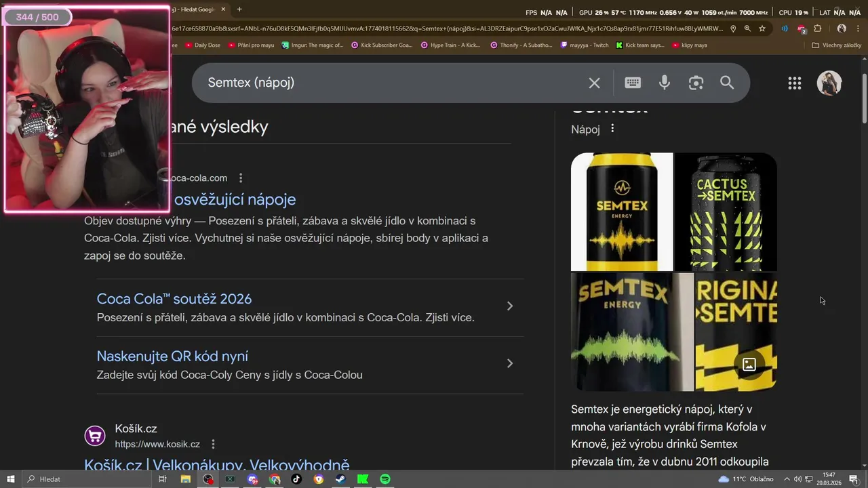868x488 pixels.
Task: Open the taskbar clock showing 15:47
Action: tap(829, 479)
